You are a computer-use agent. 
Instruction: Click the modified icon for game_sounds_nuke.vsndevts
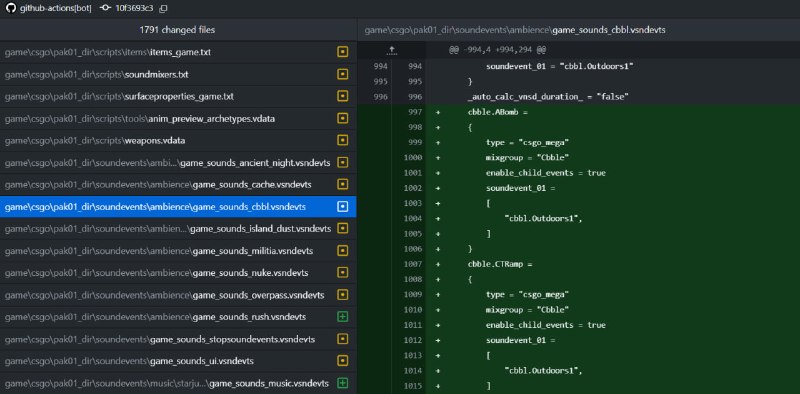pyautogui.click(x=343, y=273)
